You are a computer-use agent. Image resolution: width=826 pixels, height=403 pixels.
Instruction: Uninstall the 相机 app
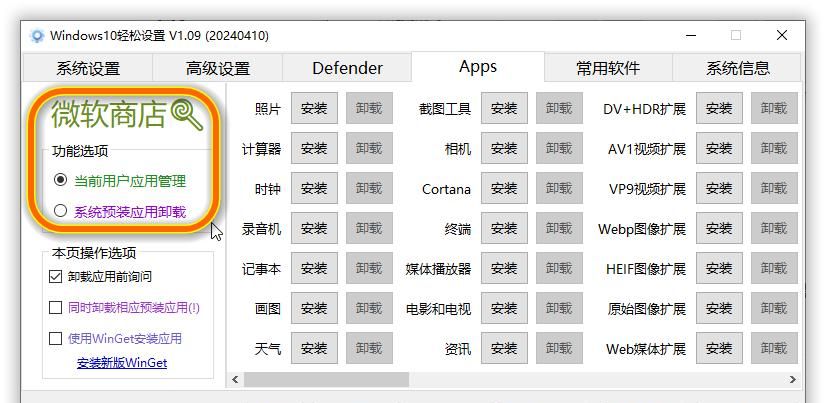(x=559, y=149)
